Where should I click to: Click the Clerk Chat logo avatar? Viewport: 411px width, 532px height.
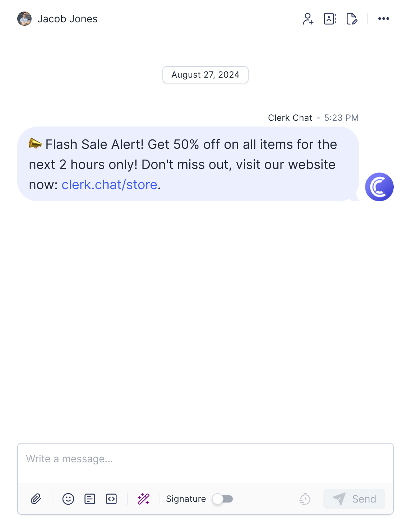click(x=379, y=187)
